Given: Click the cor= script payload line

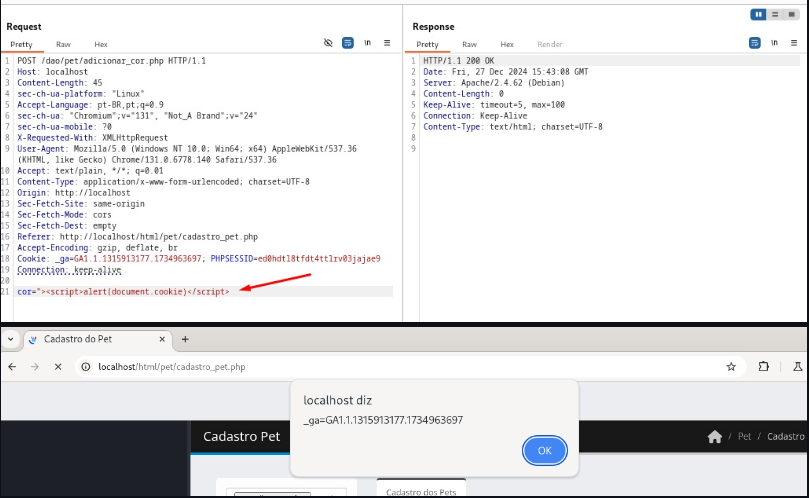Looking at the screenshot, I should pyautogui.click(x=123, y=292).
